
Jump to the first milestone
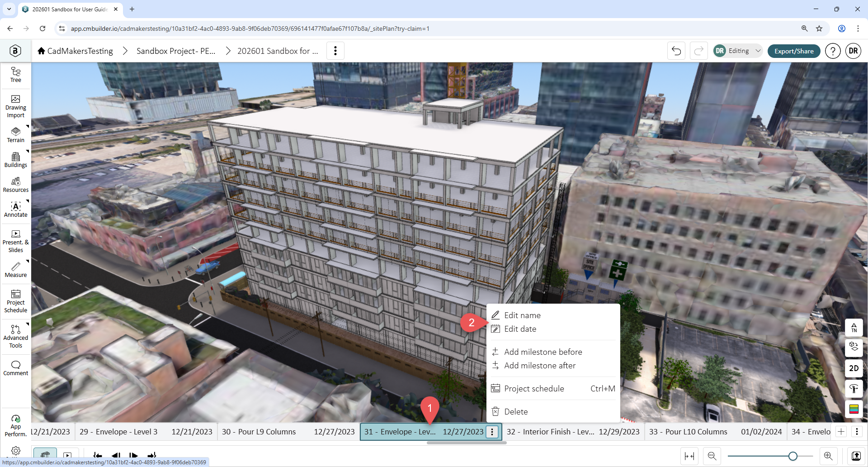(98, 455)
